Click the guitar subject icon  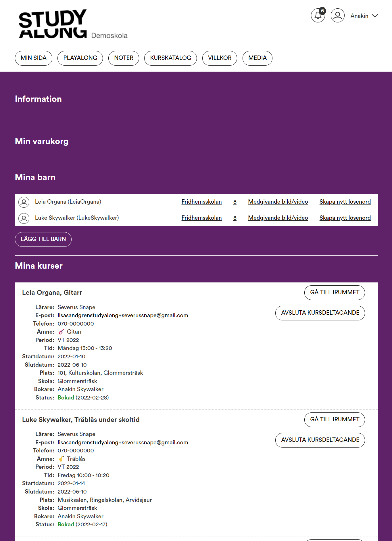coord(61,332)
